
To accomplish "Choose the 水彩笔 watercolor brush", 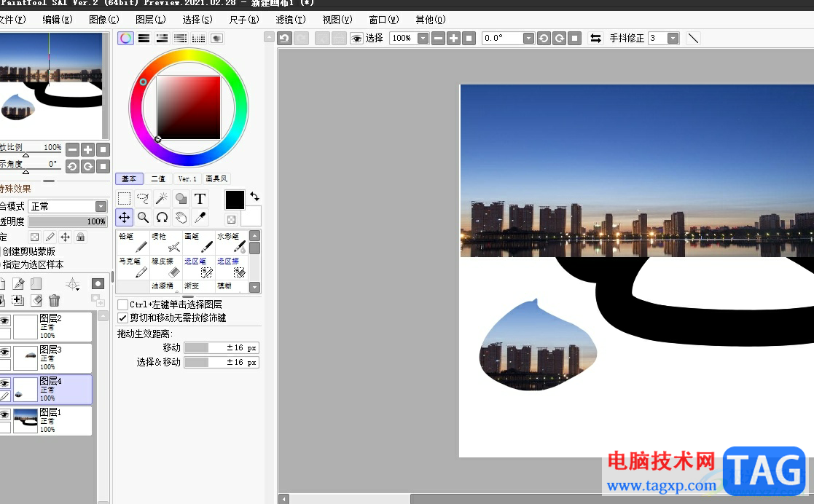I will point(231,243).
